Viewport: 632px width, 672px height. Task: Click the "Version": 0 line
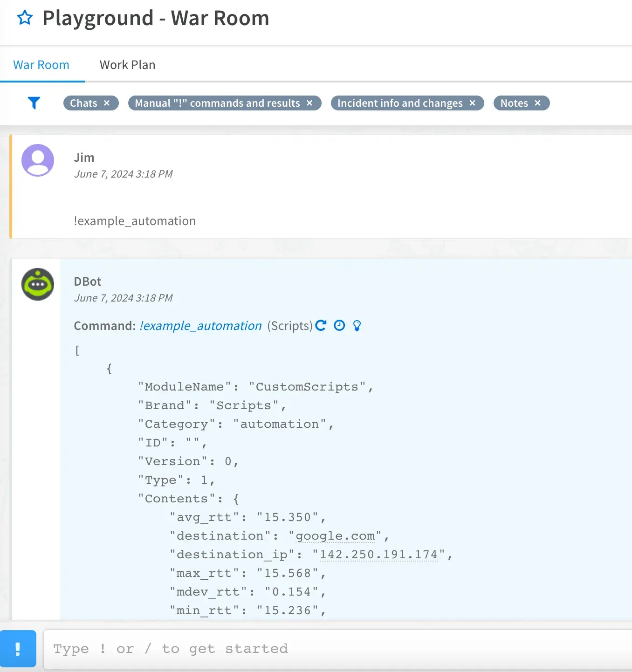coord(188,461)
